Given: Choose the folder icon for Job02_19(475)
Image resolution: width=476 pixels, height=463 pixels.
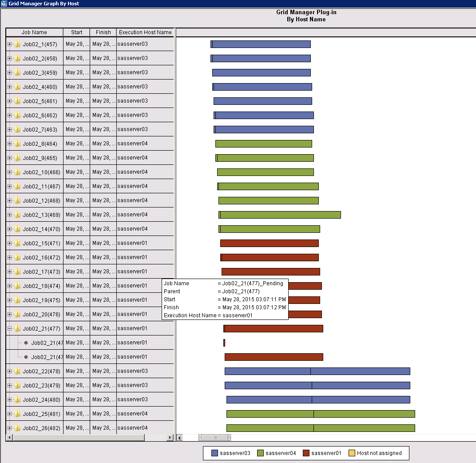Looking at the screenshot, I should (x=18, y=300).
